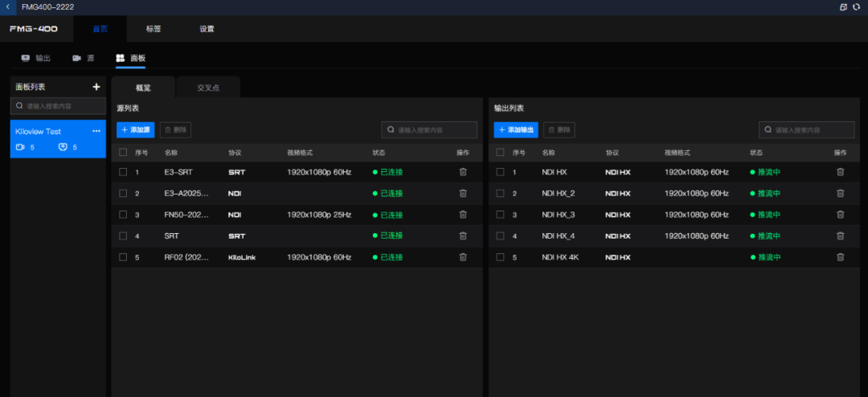Viewport: 868px width, 397px height.
Task: Delete output NDI HX_2 using trash icon
Action: pos(841,193)
